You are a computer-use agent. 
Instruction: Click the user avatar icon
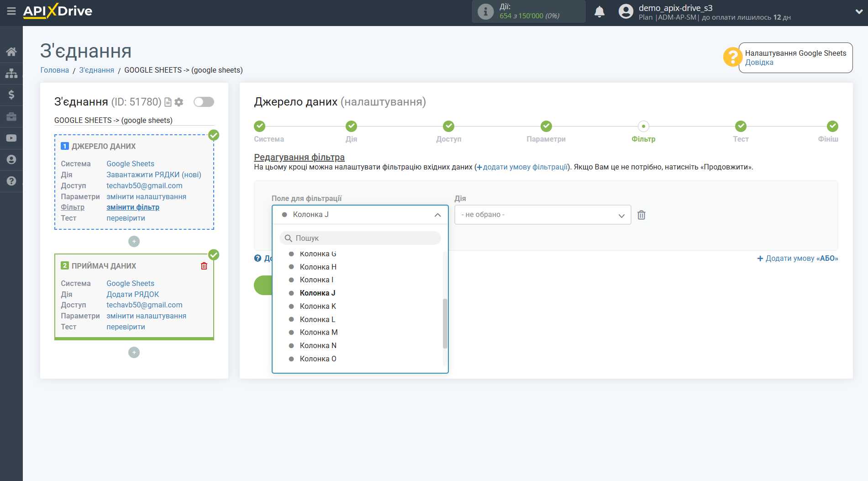pyautogui.click(x=626, y=11)
